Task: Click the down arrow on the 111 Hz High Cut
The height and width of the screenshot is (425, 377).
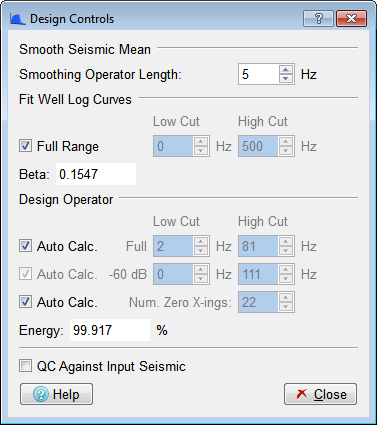Action: pyautogui.click(x=286, y=279)
